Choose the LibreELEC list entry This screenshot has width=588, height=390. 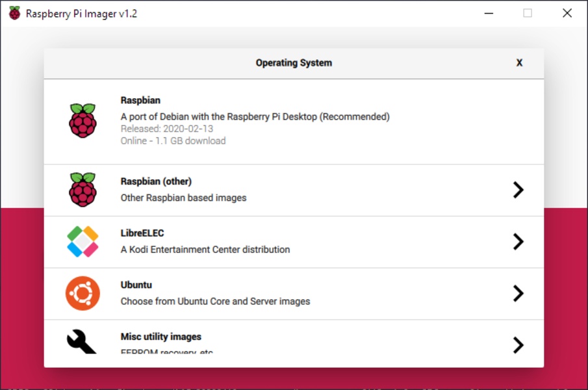pyautogui.click(x=292, y=242)
